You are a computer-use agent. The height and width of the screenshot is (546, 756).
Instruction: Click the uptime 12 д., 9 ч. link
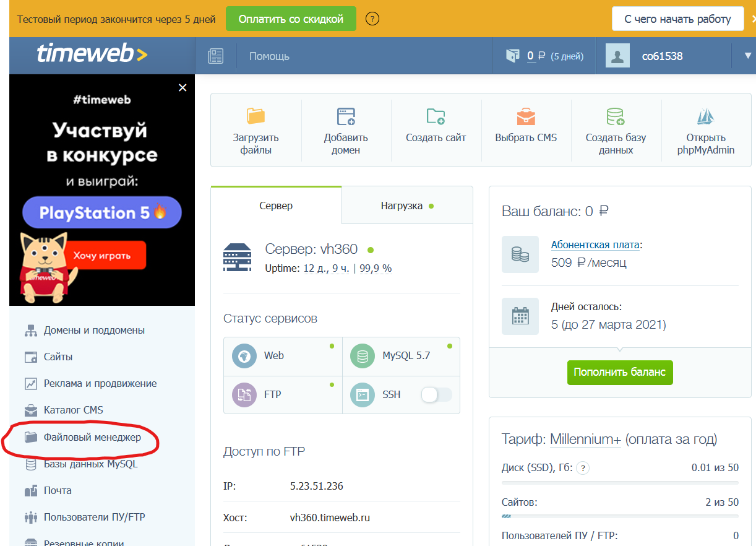[326, 269]
